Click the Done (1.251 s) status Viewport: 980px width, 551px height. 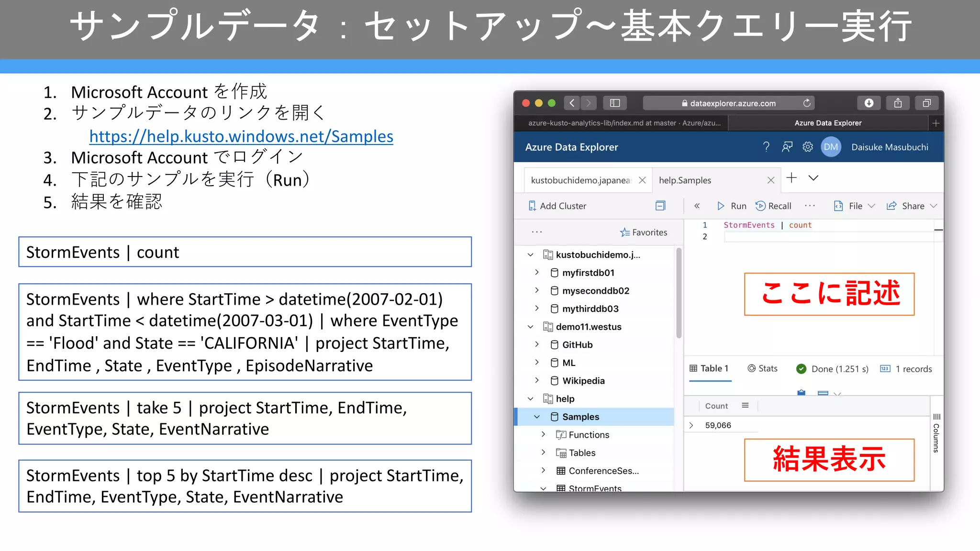pos(832,369)
